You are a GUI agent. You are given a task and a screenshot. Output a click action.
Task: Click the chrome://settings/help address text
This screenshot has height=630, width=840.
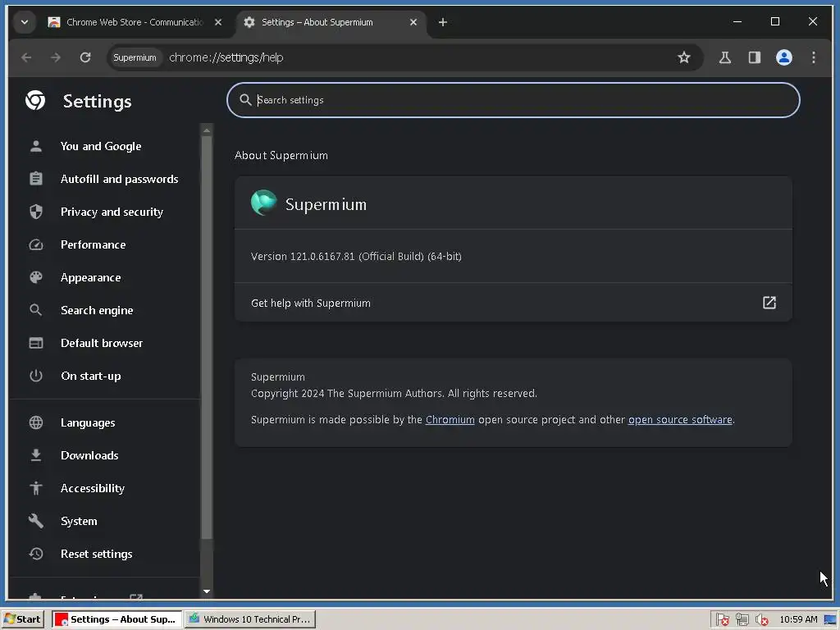(226, 57)
